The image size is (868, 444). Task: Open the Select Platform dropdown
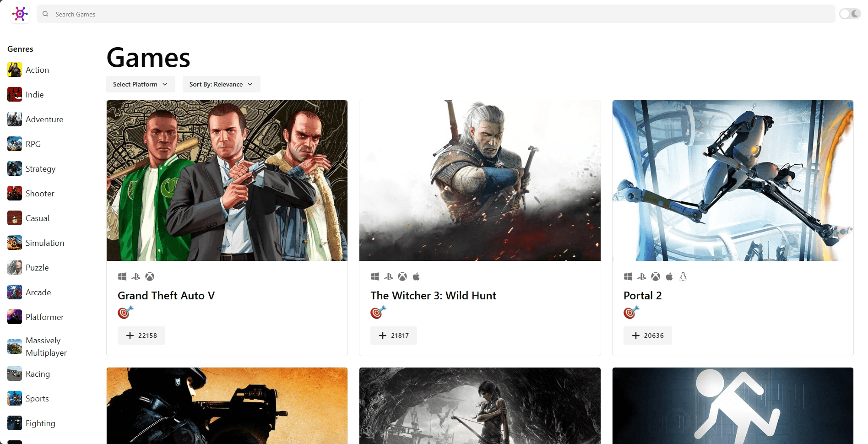pyautogui.click(x=141, y=84)
